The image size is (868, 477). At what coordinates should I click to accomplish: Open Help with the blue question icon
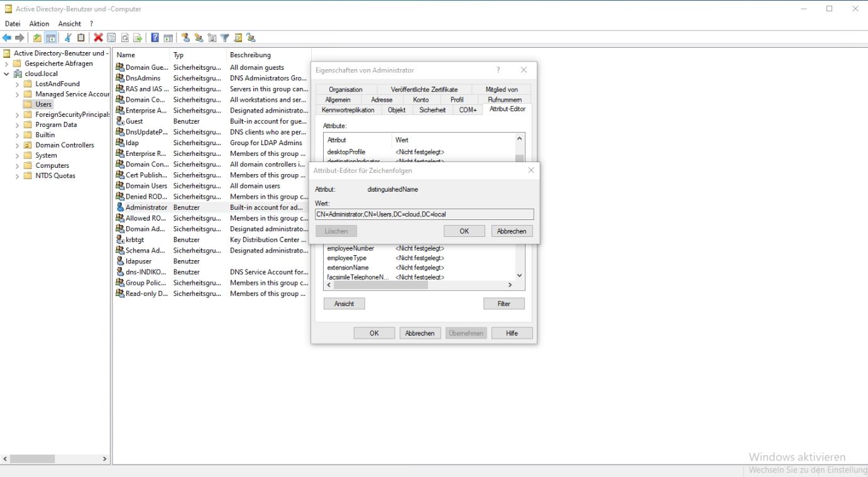pos(155,38)
